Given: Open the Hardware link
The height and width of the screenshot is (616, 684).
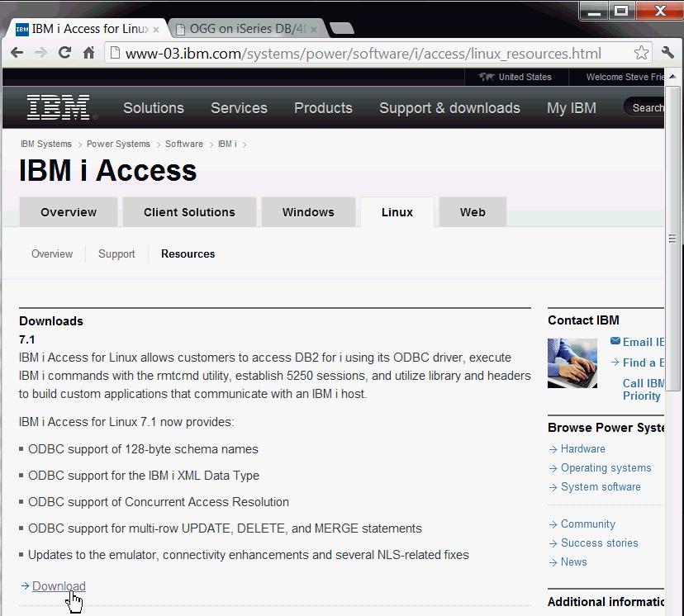Looking at the screenshot, I should [x=582, y=448].
